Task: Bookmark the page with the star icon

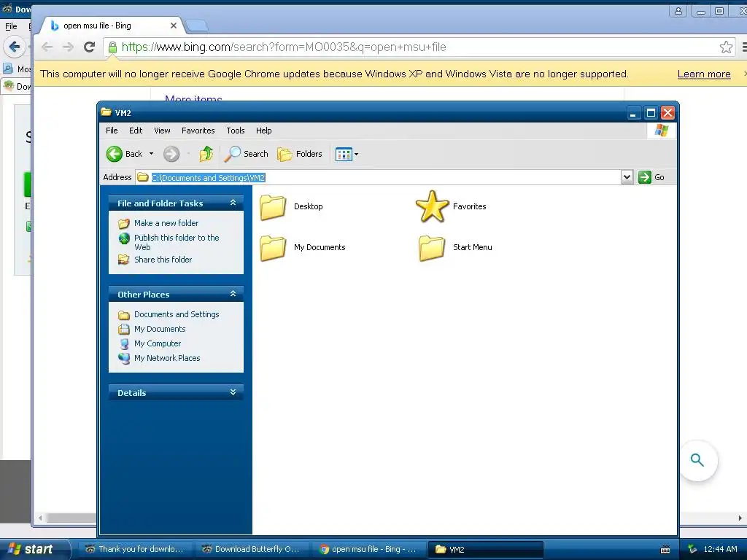Action: (726, 47)
